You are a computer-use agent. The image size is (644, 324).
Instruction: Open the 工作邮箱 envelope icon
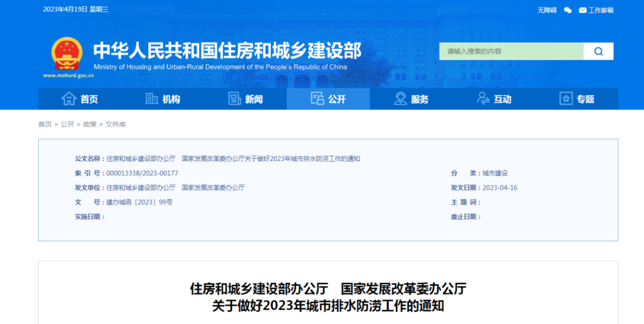click(583, 10)
